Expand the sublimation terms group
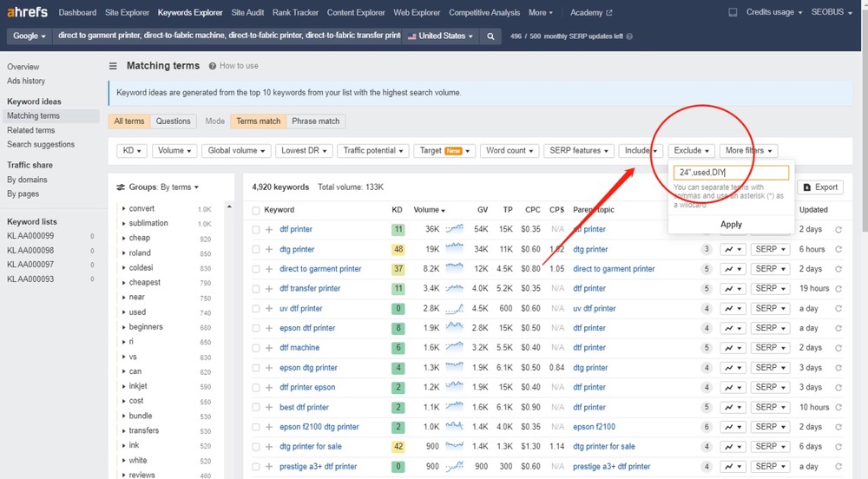868x479 pixels. click(123, 224)
